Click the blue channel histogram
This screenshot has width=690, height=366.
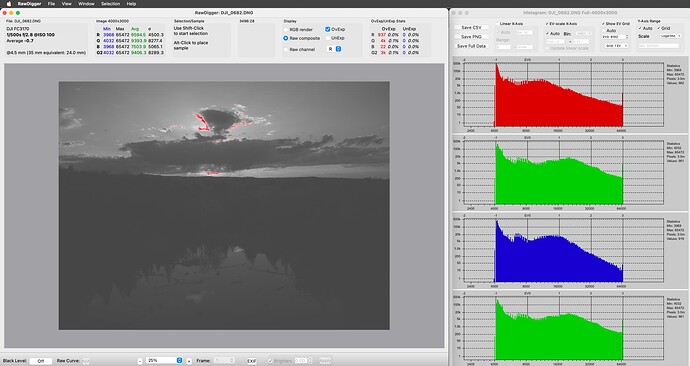pos(559,251)
